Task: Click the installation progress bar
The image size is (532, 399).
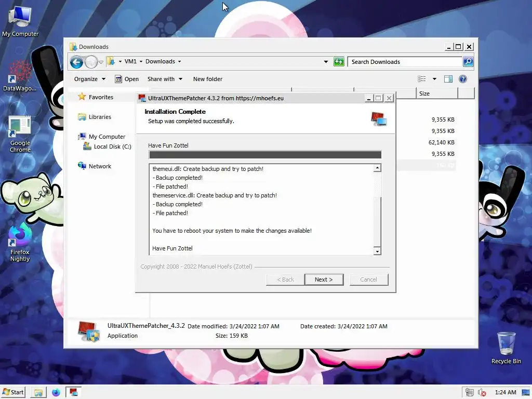Action: pos(265,155)
